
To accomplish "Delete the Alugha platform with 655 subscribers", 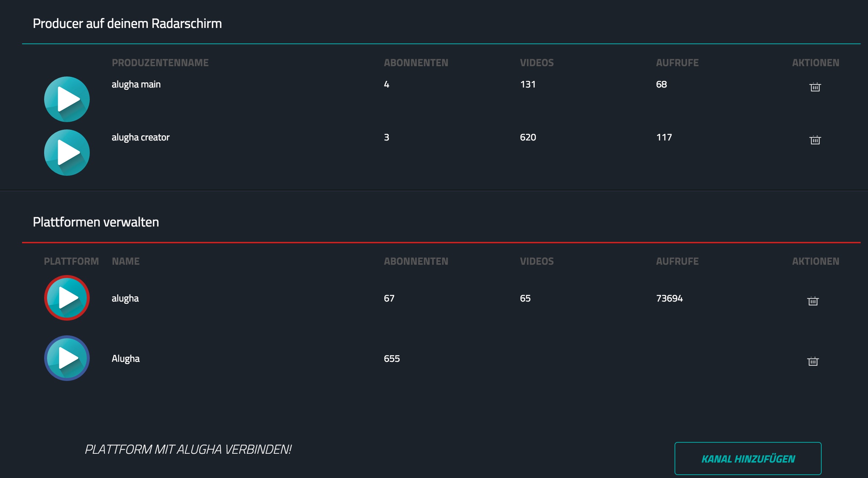I will (x=813, y=361).
